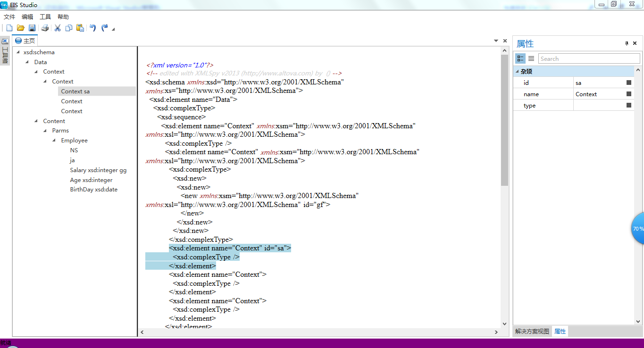Click the Paste clipboard icon
Image resolution: width=644 pixels, height=348 pixels.
click(x=80, y=28)
